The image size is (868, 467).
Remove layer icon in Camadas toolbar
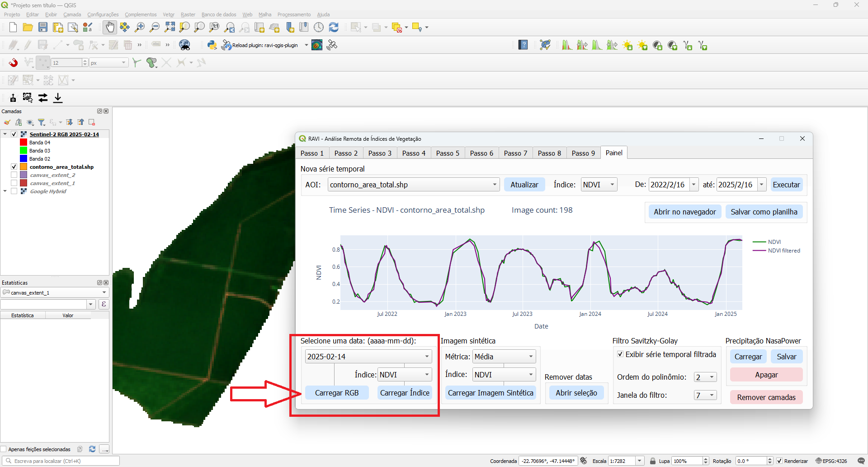click(92, 122)
